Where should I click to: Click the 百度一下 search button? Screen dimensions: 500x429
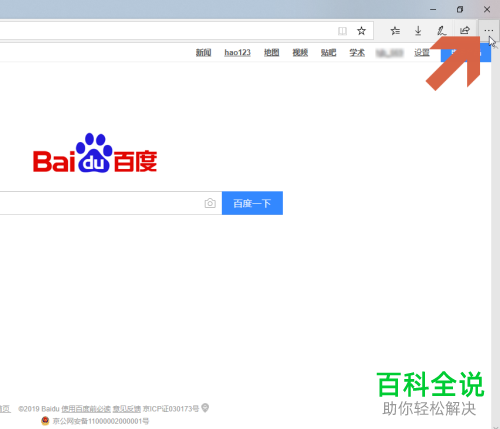252,203
